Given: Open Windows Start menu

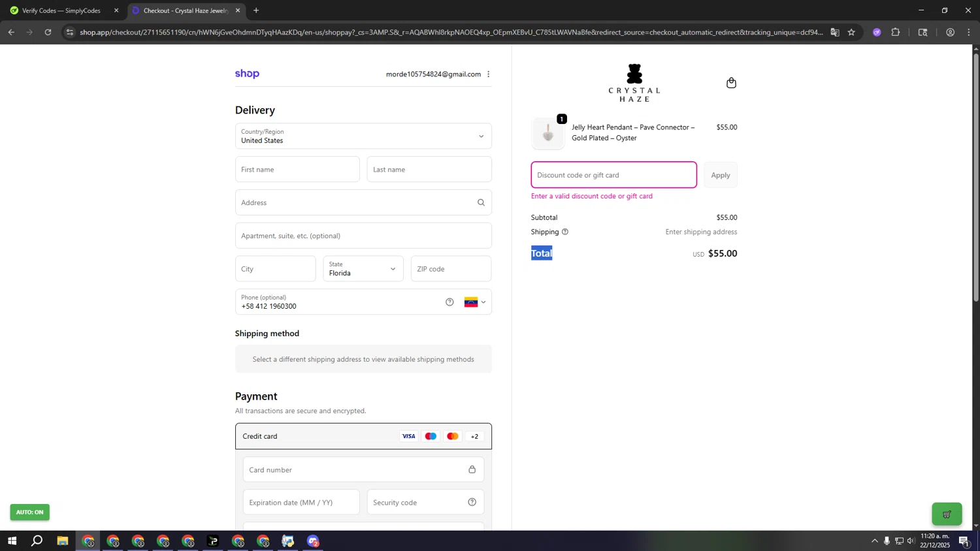Looking at the screenshot, I should coord(12,541).
